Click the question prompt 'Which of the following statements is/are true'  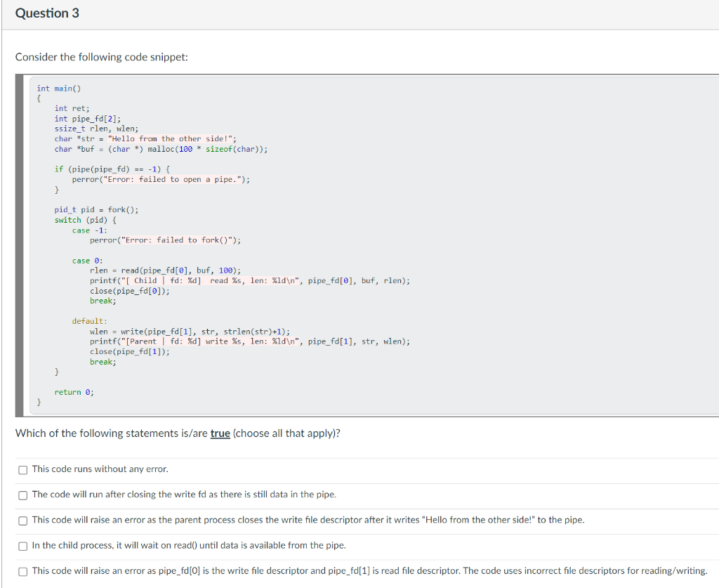click(178, 433)
